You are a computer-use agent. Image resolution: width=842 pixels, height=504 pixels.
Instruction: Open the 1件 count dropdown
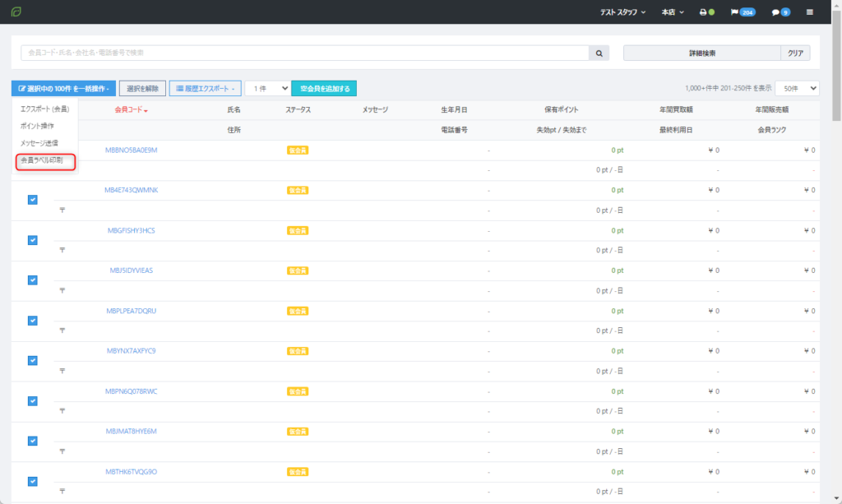click(267, 88)
